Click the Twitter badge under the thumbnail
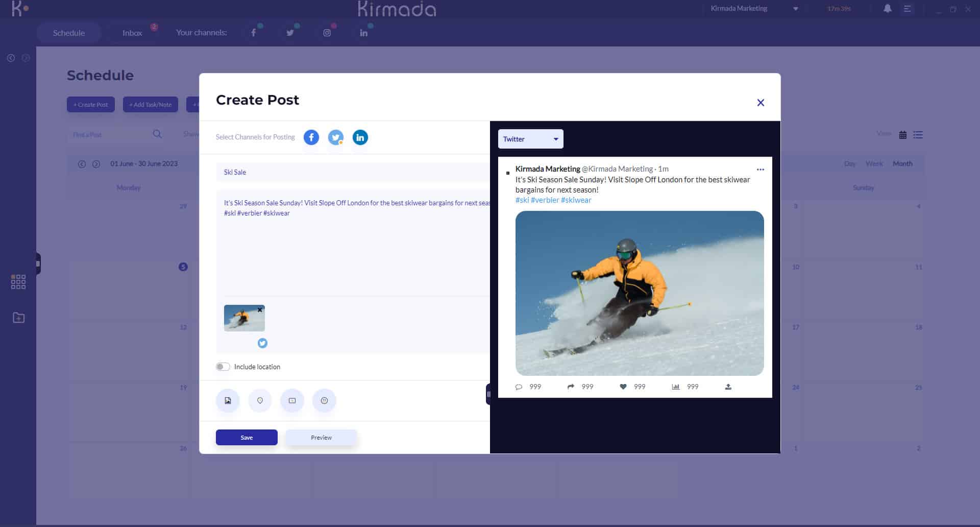 pyautogui.click(x=262, y=343)
